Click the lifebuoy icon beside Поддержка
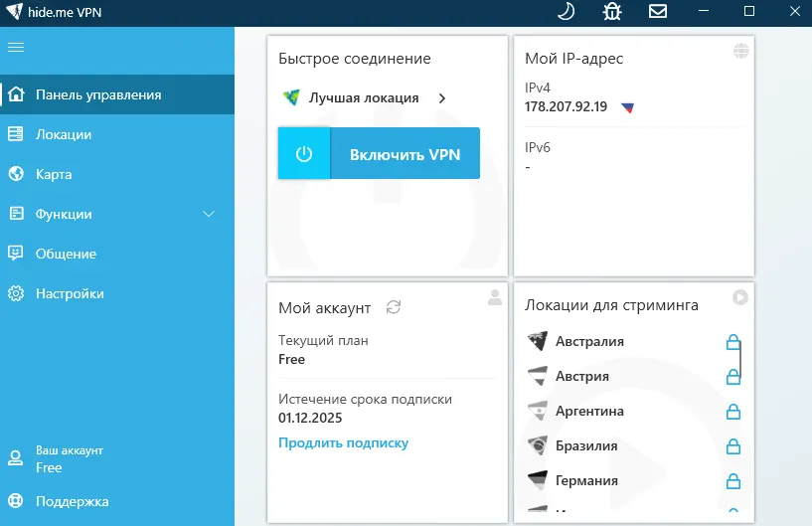812x526 pixels. [x=16, y=501]
